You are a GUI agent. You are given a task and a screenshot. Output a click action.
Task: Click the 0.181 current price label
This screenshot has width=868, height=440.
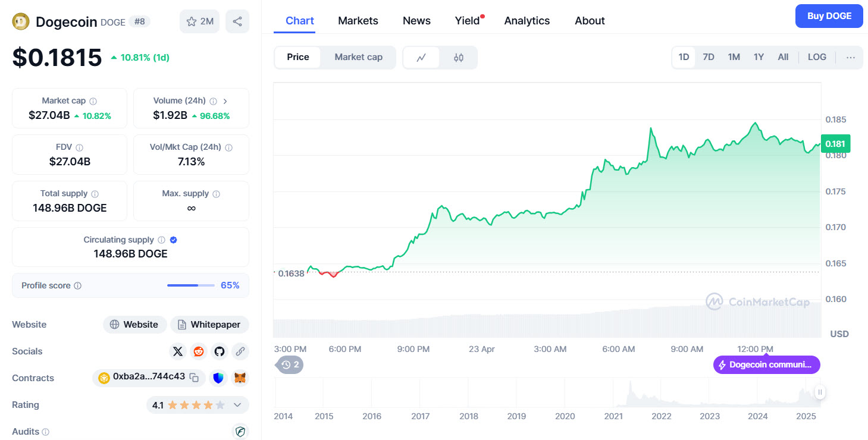(x=835, y=143)
